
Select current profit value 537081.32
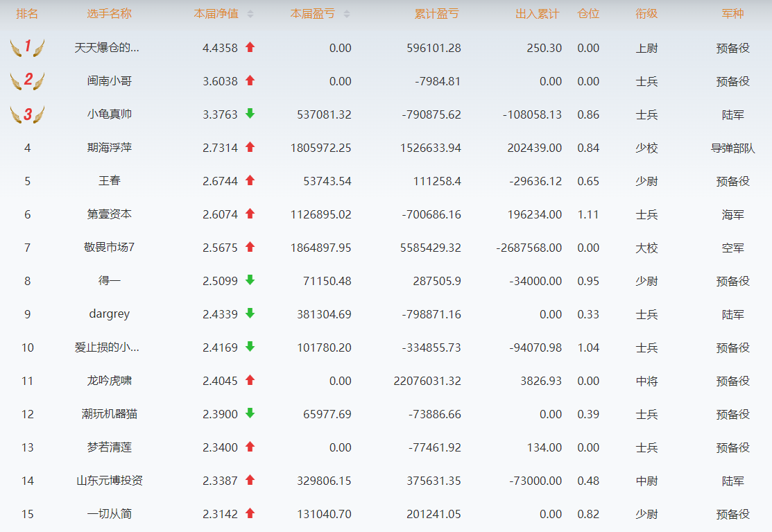click(x=324, y=114)
